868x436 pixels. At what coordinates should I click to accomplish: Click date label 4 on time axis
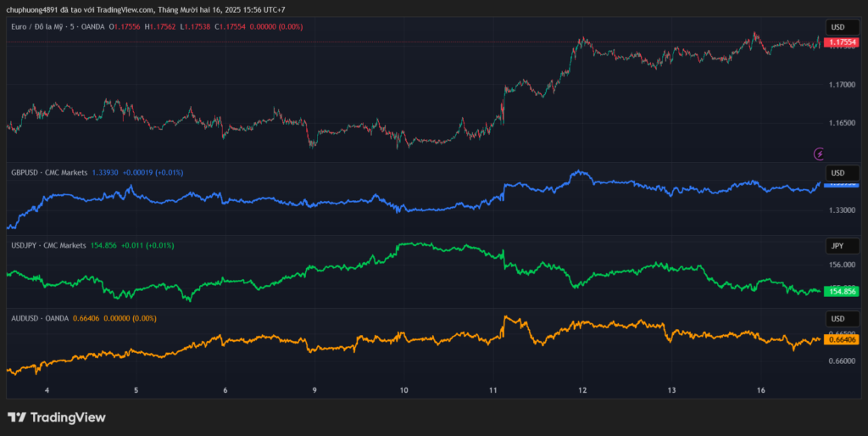point(47,390)
